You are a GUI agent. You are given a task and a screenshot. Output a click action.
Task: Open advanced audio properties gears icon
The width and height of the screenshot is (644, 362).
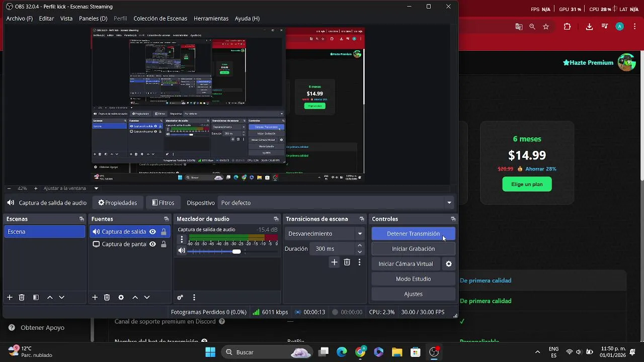pos(180,298)
